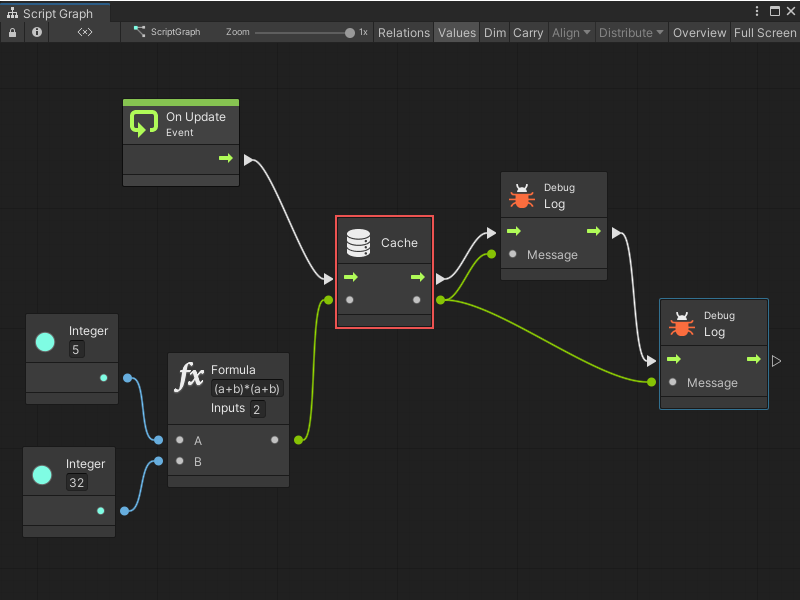The image size is (800, 600).
Task: Select the Integer 5 node circle icon
Action: [44, 341]
